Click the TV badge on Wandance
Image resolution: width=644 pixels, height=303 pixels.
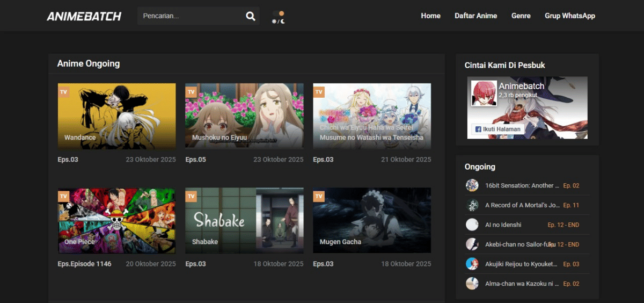pos(63,92)
